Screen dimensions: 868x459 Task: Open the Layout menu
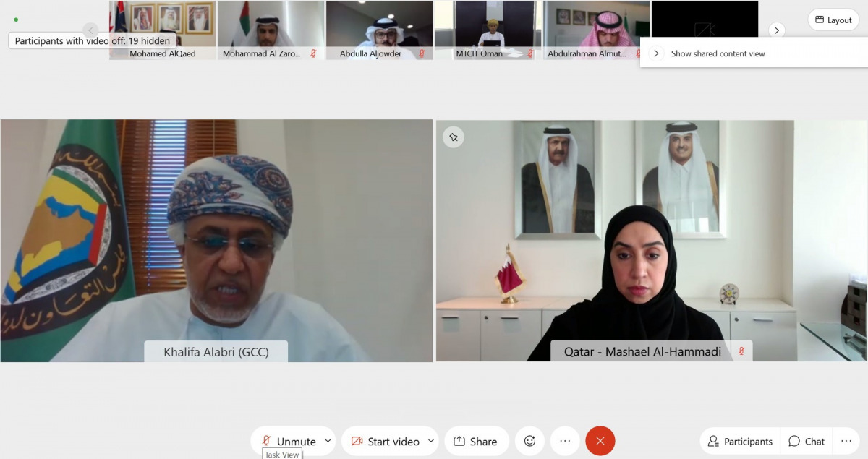tap(833, 20)
